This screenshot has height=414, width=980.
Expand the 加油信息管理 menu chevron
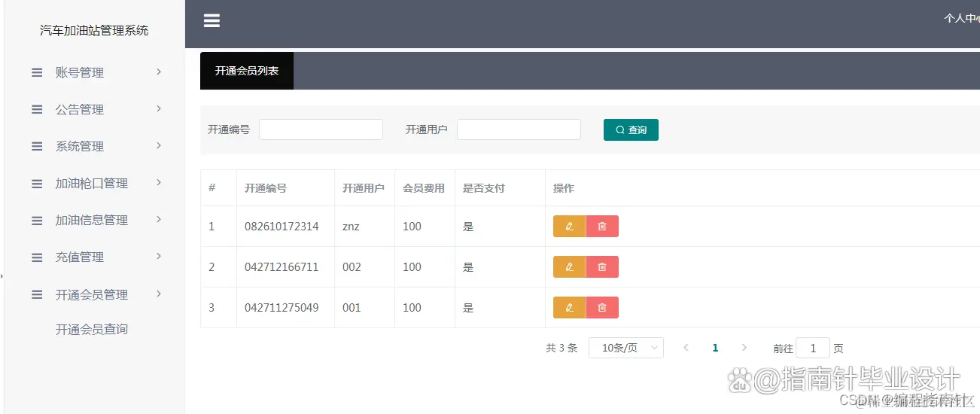click(x=159, y=219)
